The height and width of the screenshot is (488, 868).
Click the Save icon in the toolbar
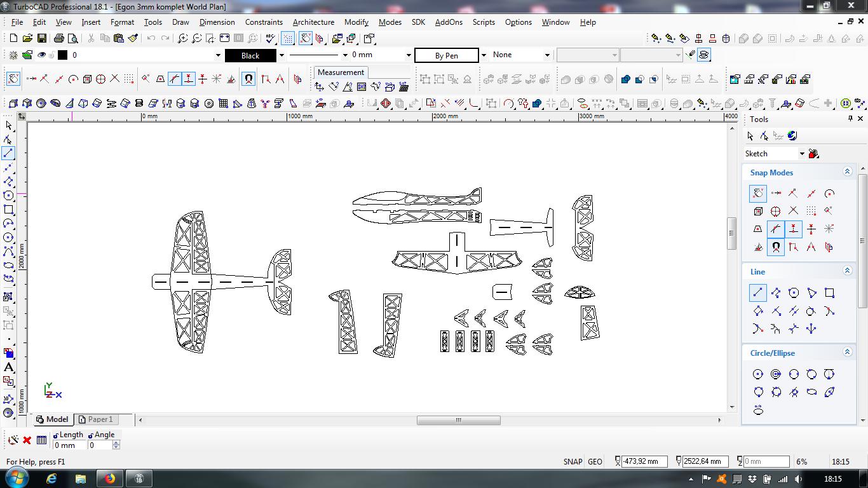tap(41, 39)
